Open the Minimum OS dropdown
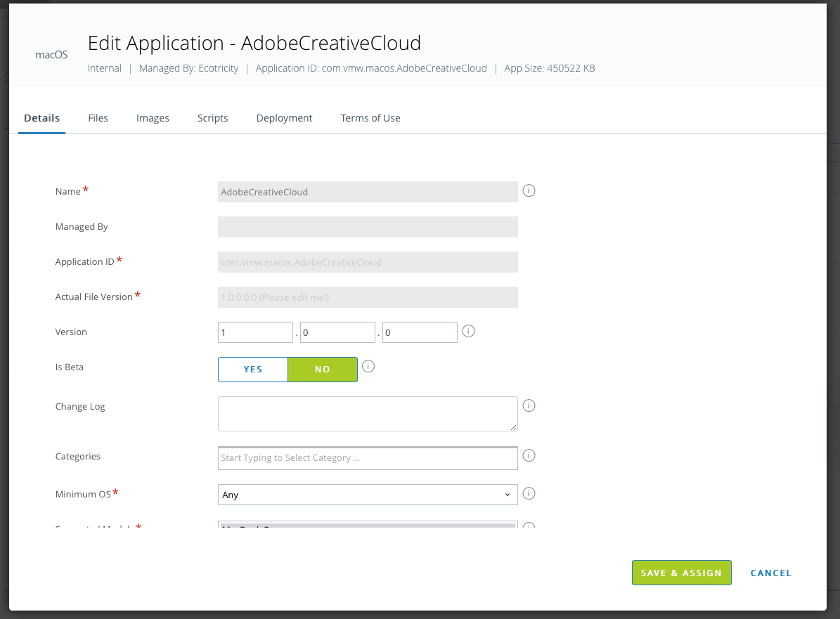This screenshot has height=619, width=840. click(x=368, y=495)
